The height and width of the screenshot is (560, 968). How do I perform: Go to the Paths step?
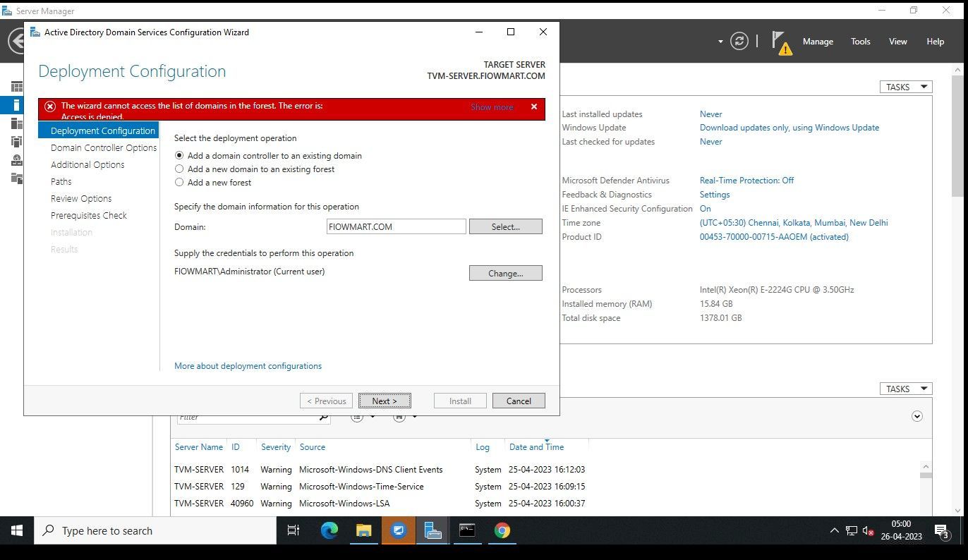coord(61,181)
